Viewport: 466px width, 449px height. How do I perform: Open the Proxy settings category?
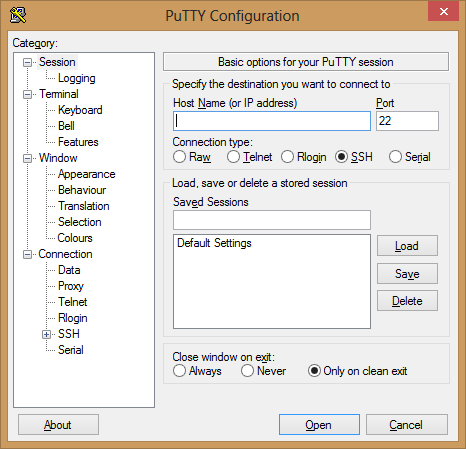71,286
